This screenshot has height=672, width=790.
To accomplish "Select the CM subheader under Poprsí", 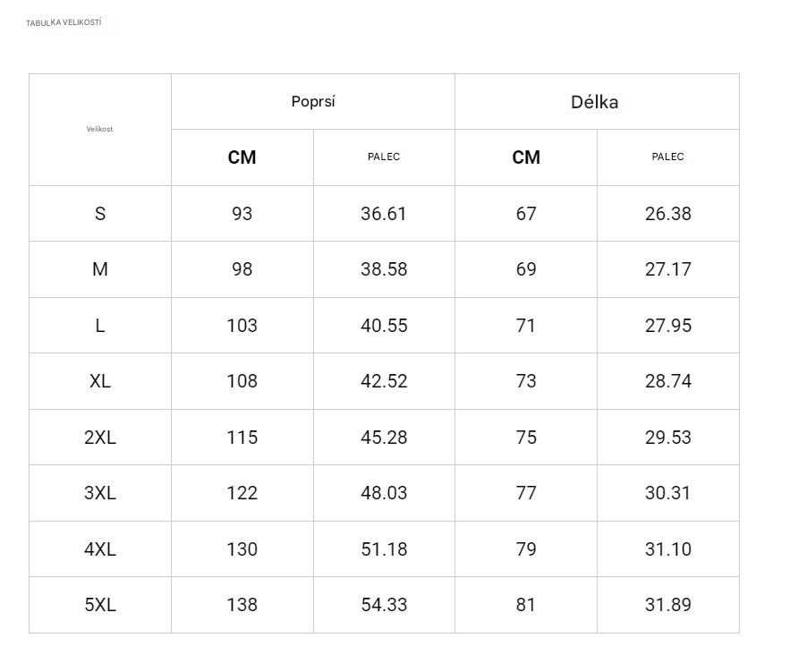I will (242, 157).
